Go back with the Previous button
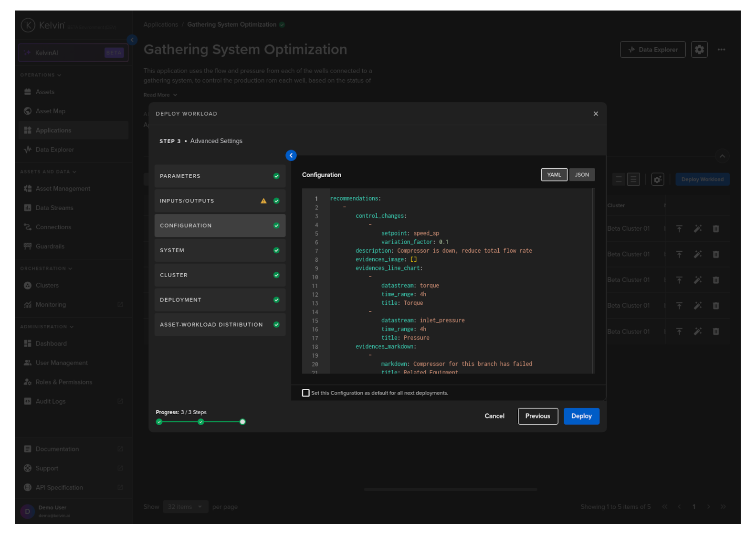 tap(537, 416)
